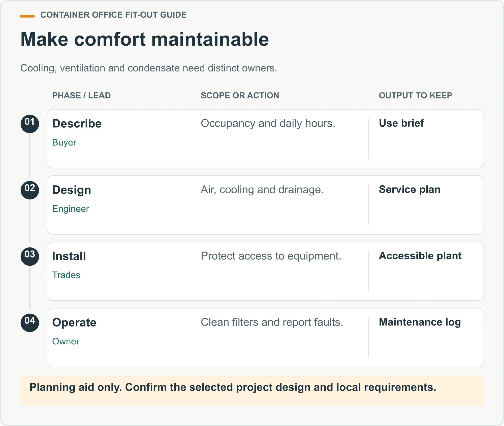
Task: Click the 'Make comfort maintainable' heading
Action: (145, 39)
